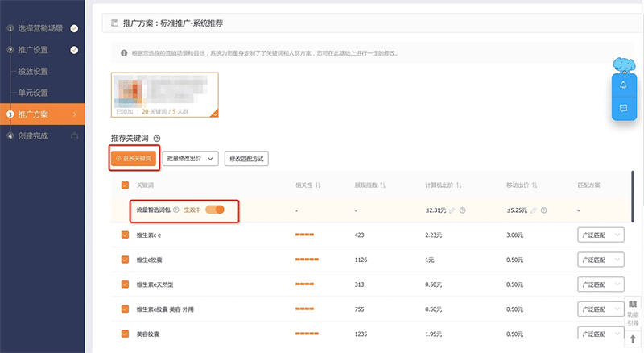Edit 计算机出价 pencil icon for 流量智选词包
Image resolution: width=644 pixels, height=353 pixels.
tap(452, 210)
